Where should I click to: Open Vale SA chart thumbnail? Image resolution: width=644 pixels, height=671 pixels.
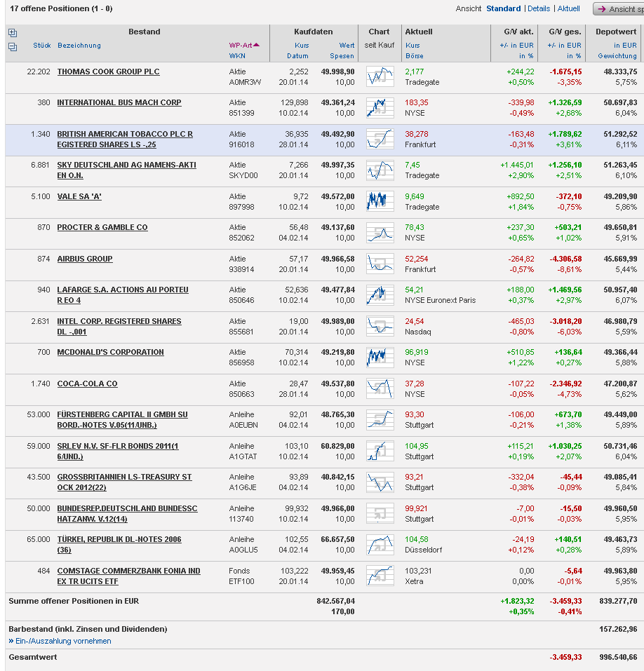pos(380,201)
